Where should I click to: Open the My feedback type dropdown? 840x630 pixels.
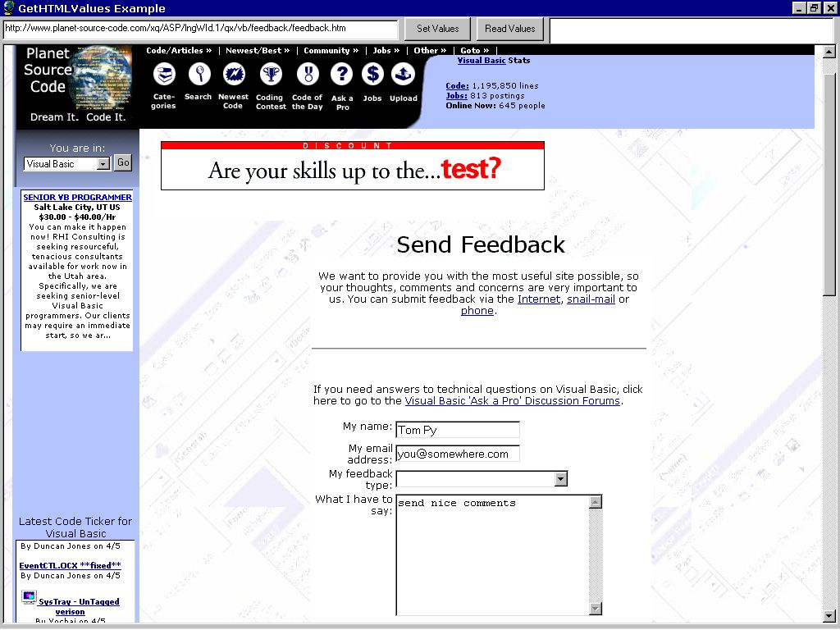coord(560,478)
